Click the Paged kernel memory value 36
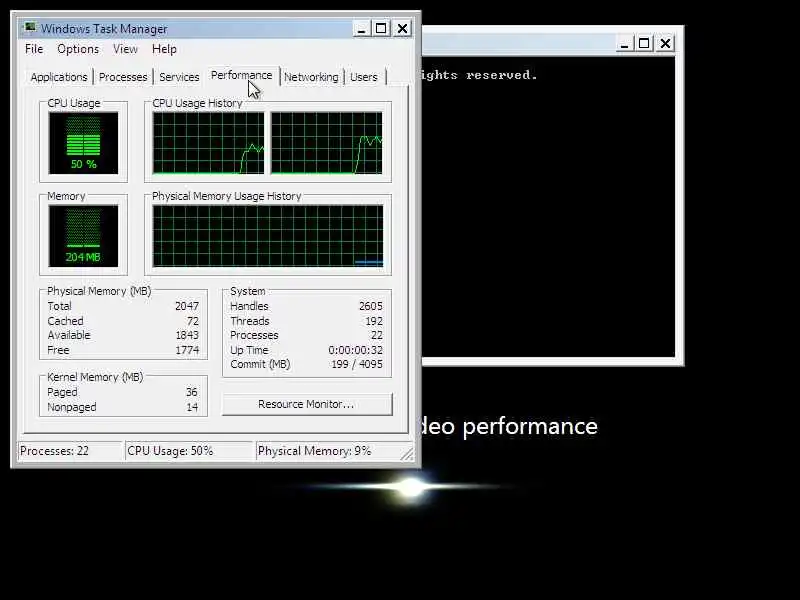The width and height of the screenshot is (800, 600). [192, 392]
